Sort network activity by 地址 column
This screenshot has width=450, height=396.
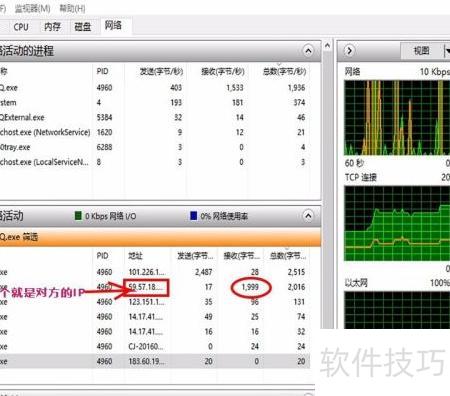[136, 256]
